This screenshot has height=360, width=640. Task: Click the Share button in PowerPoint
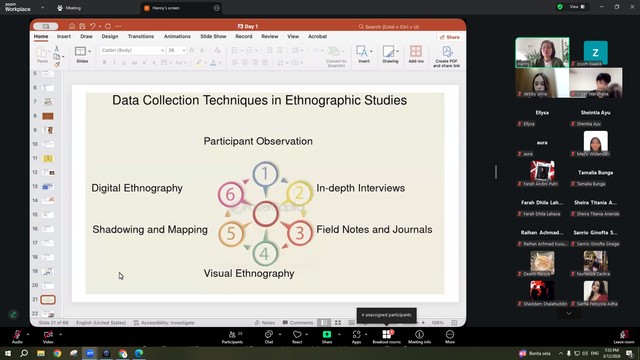point(449,37)
